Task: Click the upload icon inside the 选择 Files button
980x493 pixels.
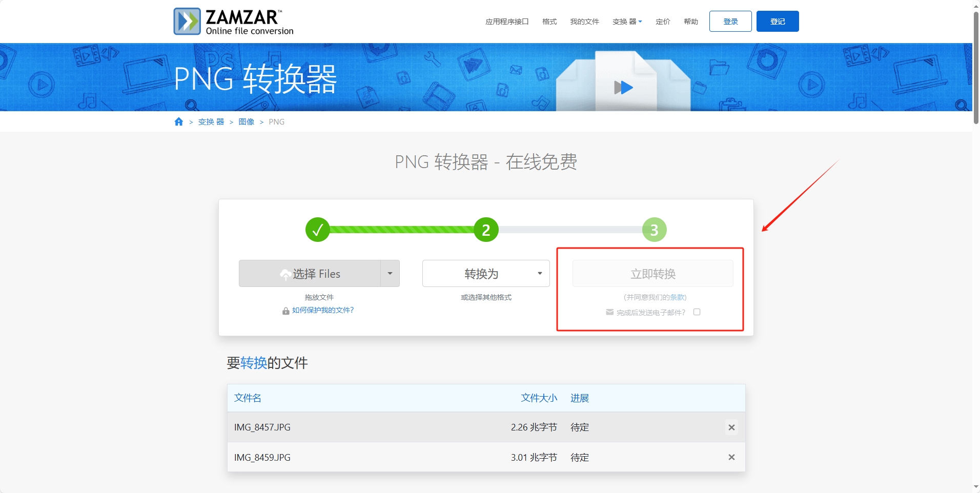Action: tap(285, 274)
